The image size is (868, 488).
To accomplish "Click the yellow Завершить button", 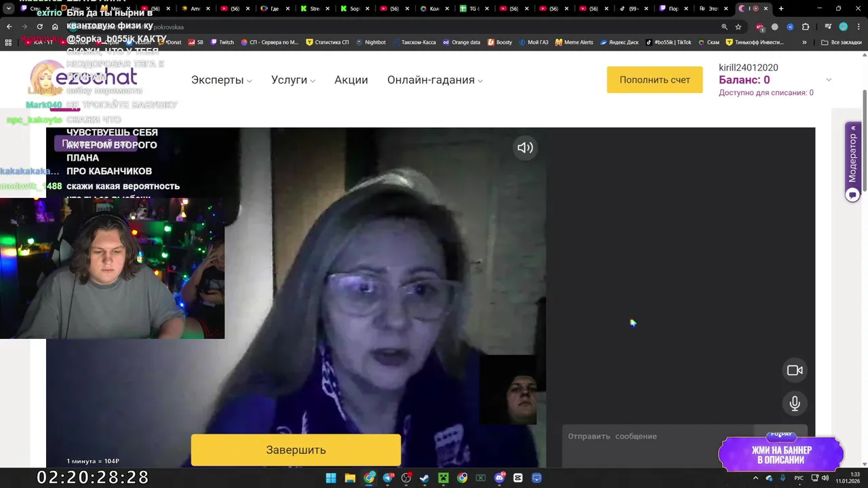I will coord(296,450).
